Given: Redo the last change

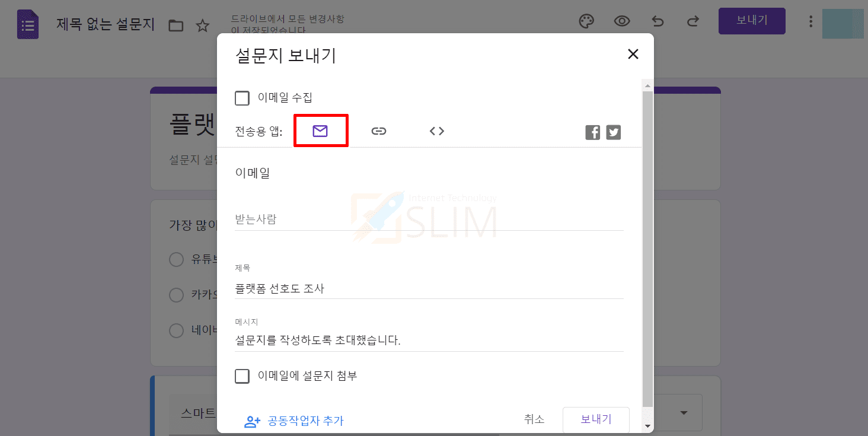Looking at the screenshot, I should point(693,21).
